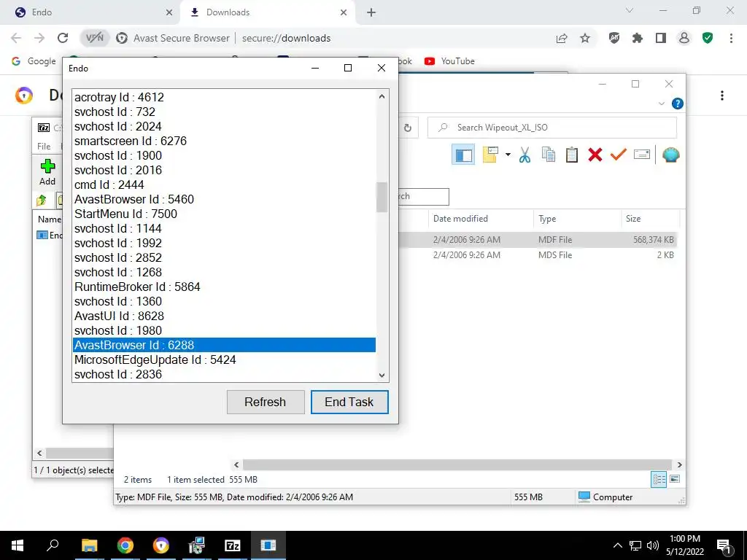
Task: Switch Explorer to large icons view toggle
Action: [x=675, y=479]
